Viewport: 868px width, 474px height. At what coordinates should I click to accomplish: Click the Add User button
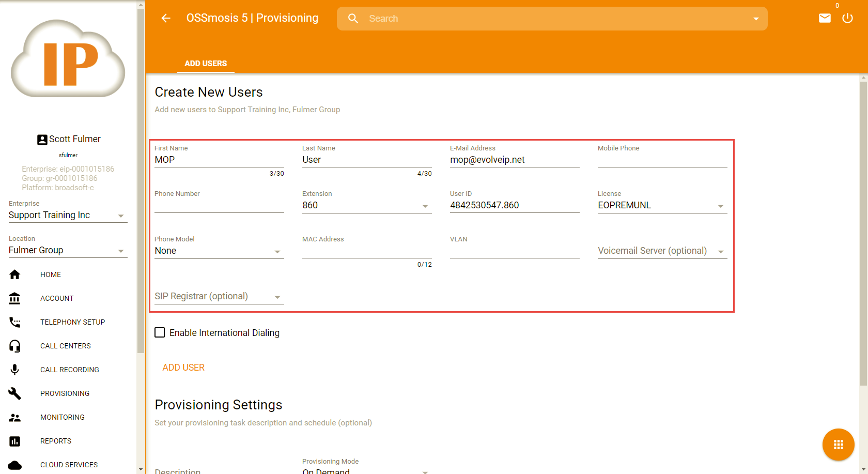point(183,368)
